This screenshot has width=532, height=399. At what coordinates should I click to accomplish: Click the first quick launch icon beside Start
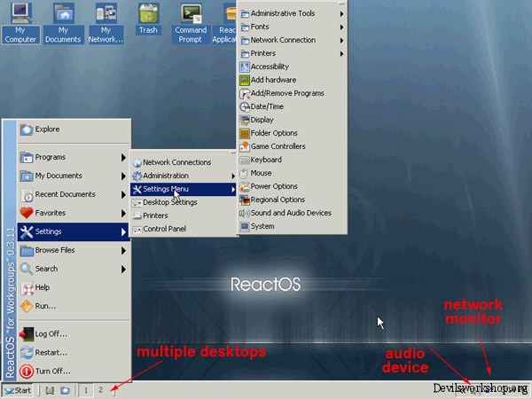pyautogui.click(x=50, y=390)
